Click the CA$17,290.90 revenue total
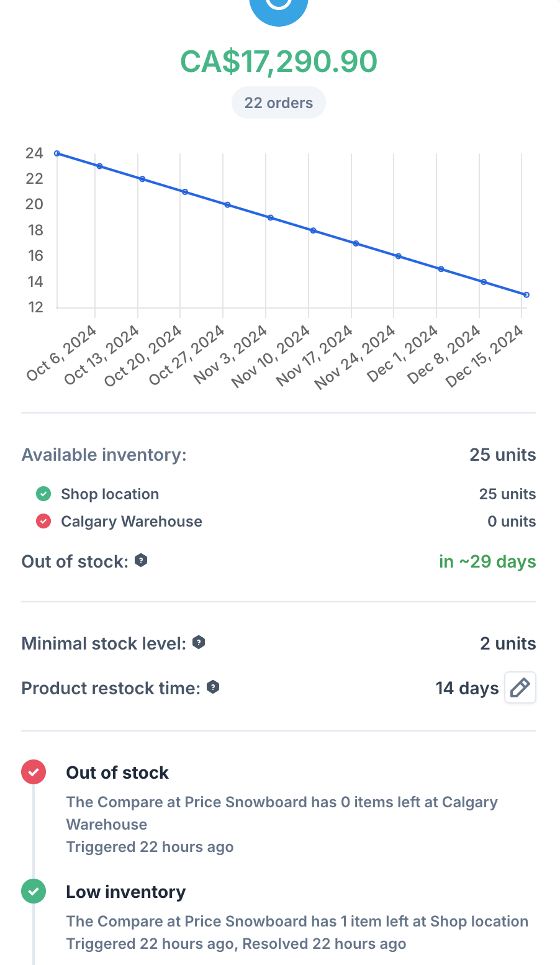 coord(279,61)
